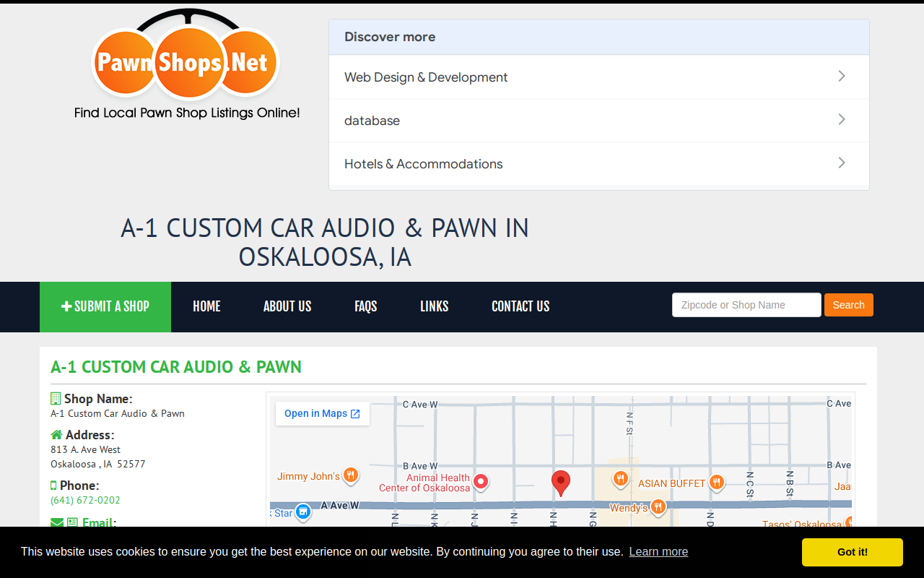Click the mobile phone icon beside Phone
Screen dimensions: 924x578
point(53,486)
